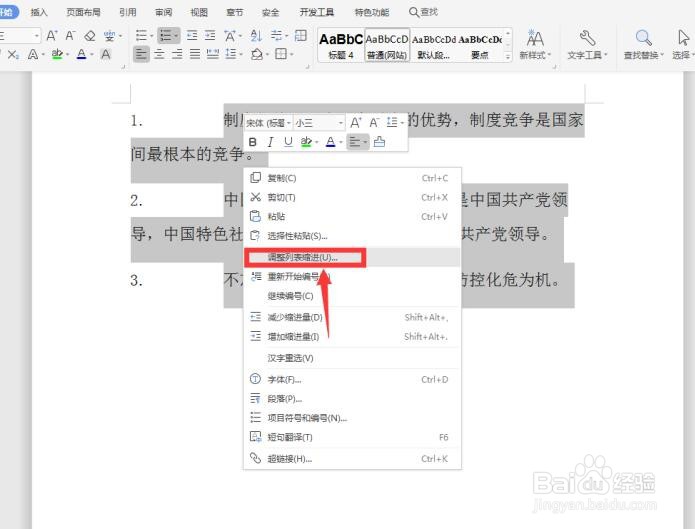This screenshot has width=695, height=529.
Task: Click the phonetic guide (pinyin) icon
Action: tap(109, 35)
